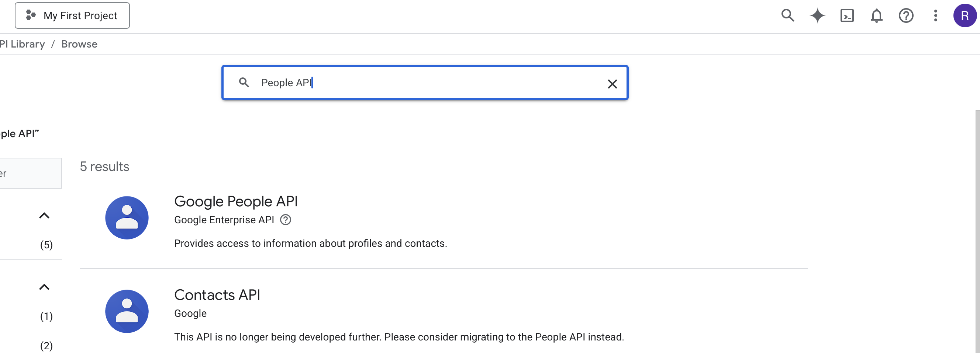Screen dimensions: 980x353
Task: Collapse the second filter section chevron
Action: (45, 287)
